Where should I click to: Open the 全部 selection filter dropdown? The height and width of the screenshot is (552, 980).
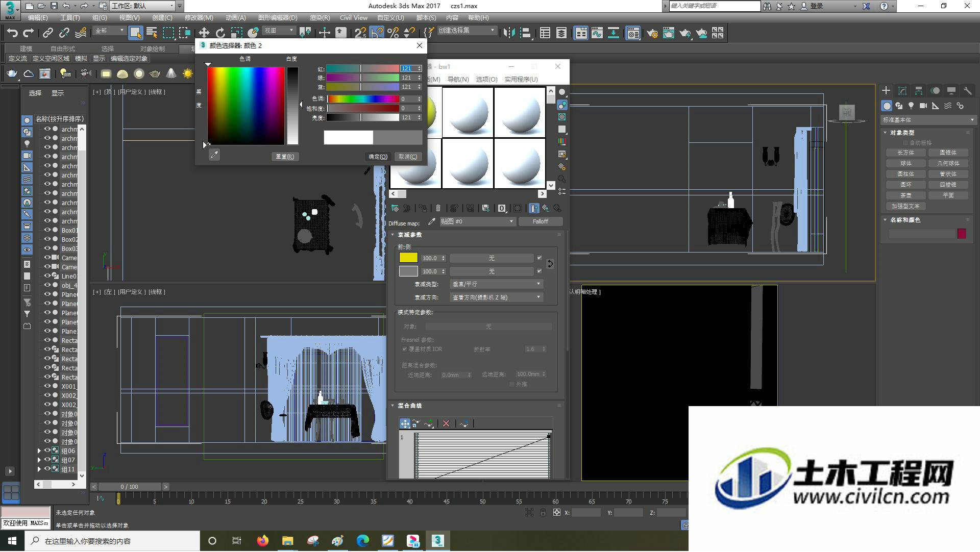click(x=109, y=31)
